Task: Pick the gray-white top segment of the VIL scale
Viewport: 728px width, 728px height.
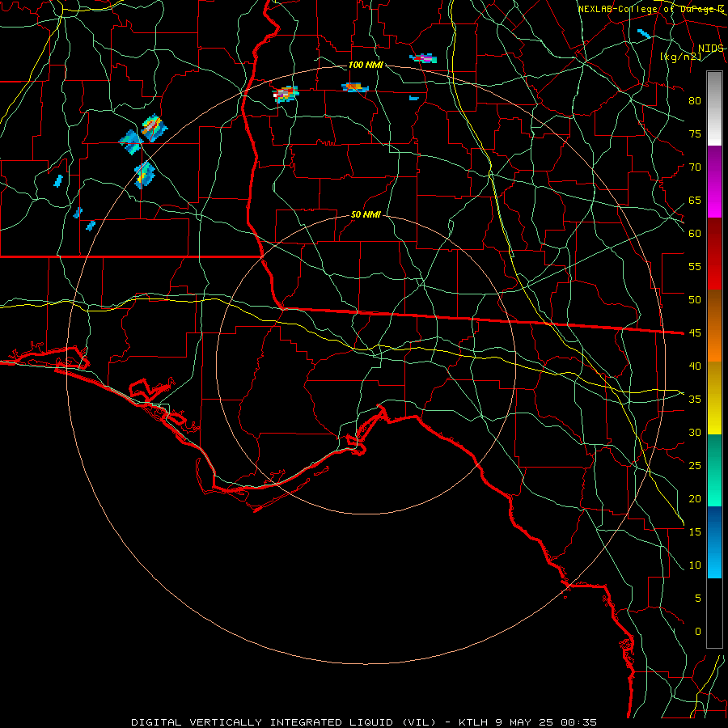Action: click(714, 108)
